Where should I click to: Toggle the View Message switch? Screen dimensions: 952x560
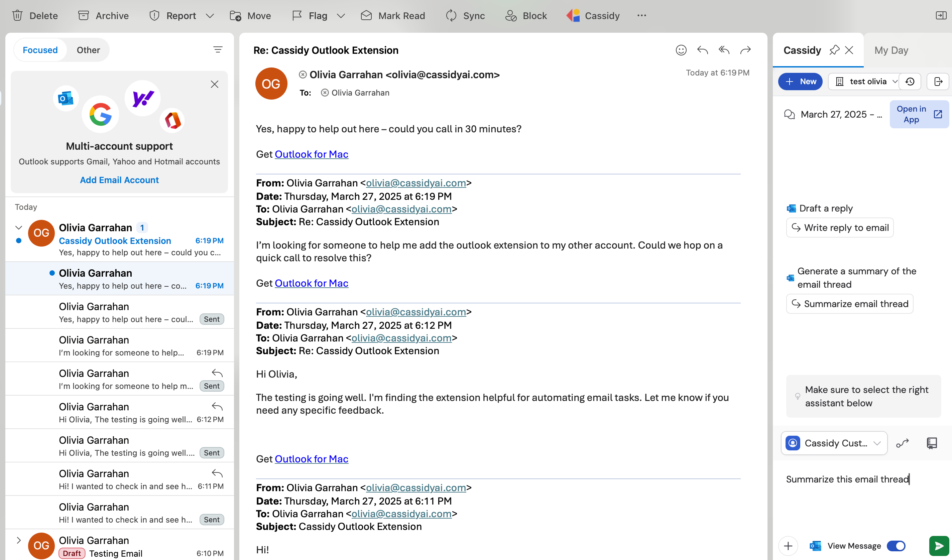[x=896, y=546]
